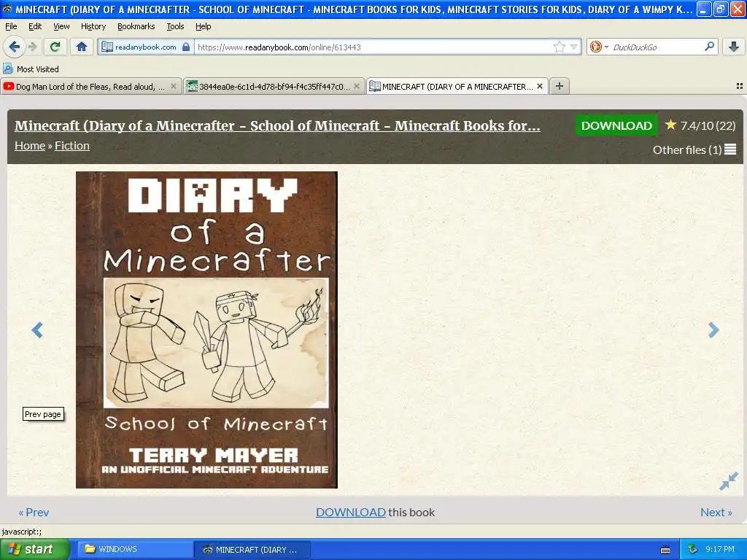Open the View menu
Image resolution: width=747 pixels, height=560 pixels.
(x=61, y=27)
